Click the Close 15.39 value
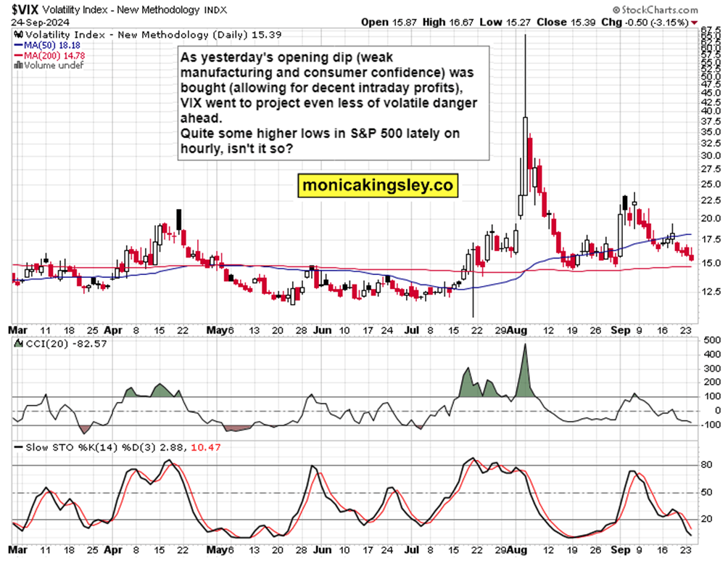 point(566,22)
